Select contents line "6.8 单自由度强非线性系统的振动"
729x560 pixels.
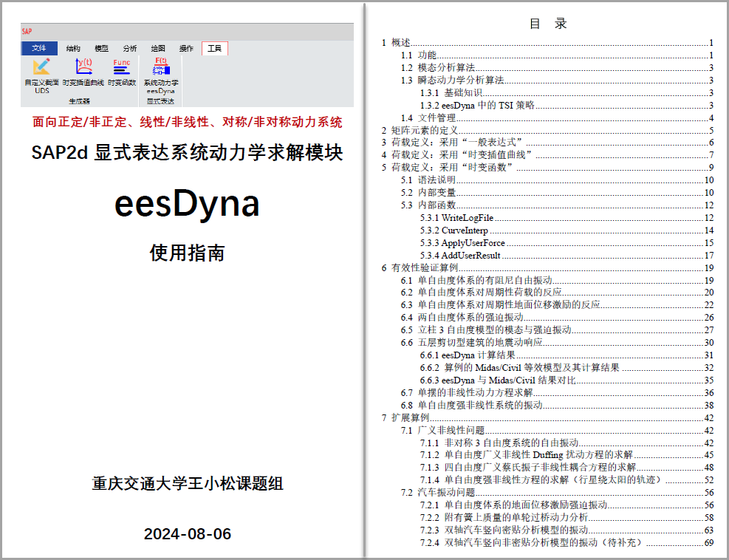(x=558, y=406)
